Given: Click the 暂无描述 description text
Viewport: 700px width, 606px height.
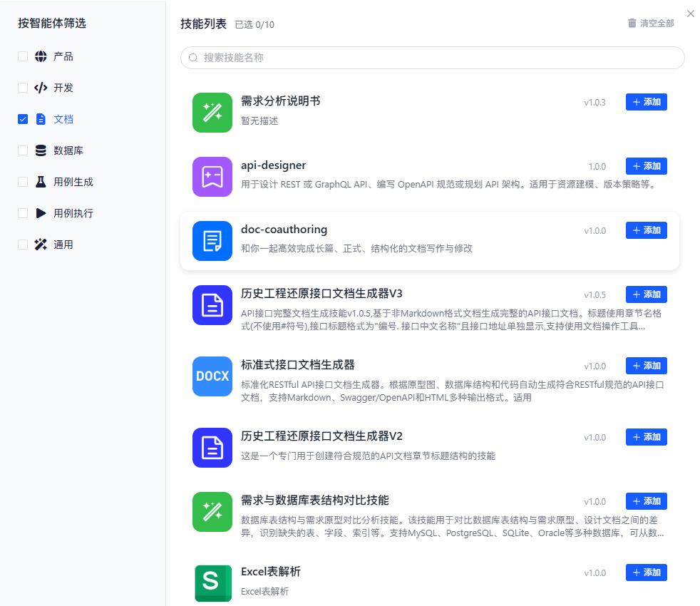Looking at the screenshot, I should point(259,120).
